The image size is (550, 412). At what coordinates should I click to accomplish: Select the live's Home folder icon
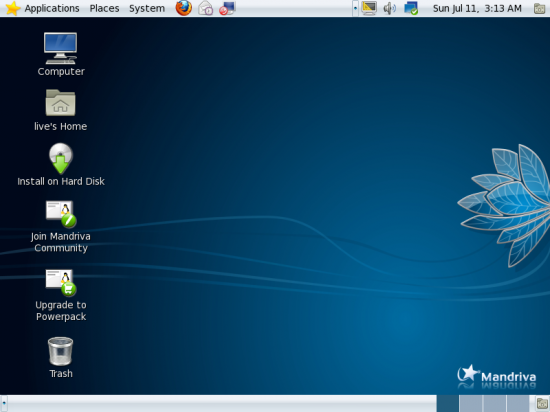tap(60, 103)
